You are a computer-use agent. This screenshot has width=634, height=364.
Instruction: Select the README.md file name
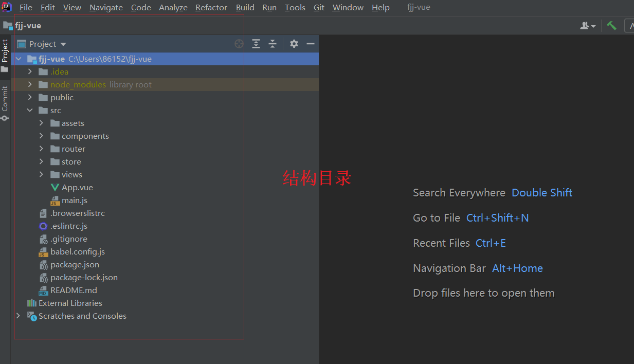coord(74,290)
